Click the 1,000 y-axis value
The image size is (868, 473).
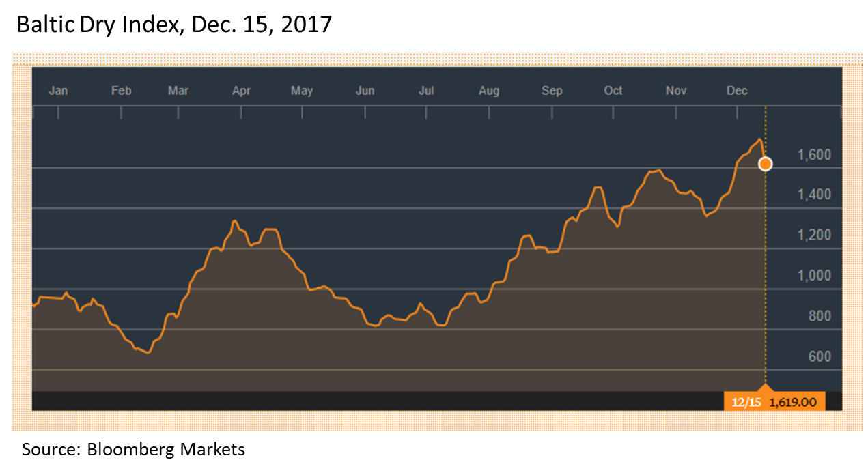[x=814, y=276]
